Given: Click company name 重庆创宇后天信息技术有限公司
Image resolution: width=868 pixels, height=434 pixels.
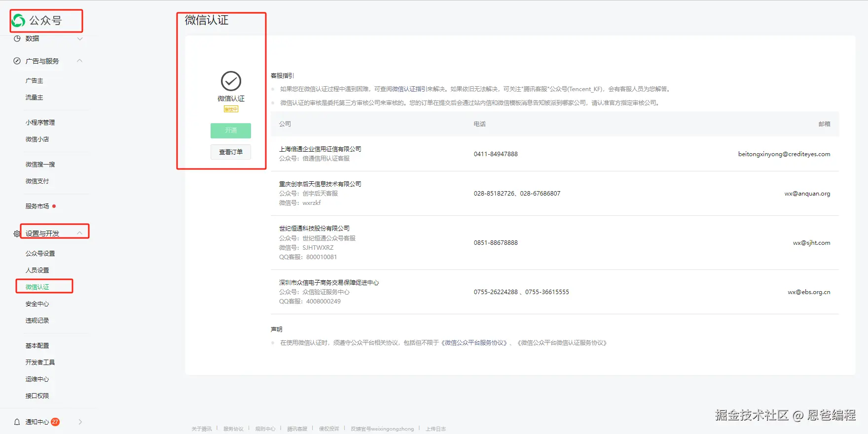Looking at the screenshot, I should tap(320, 184).
